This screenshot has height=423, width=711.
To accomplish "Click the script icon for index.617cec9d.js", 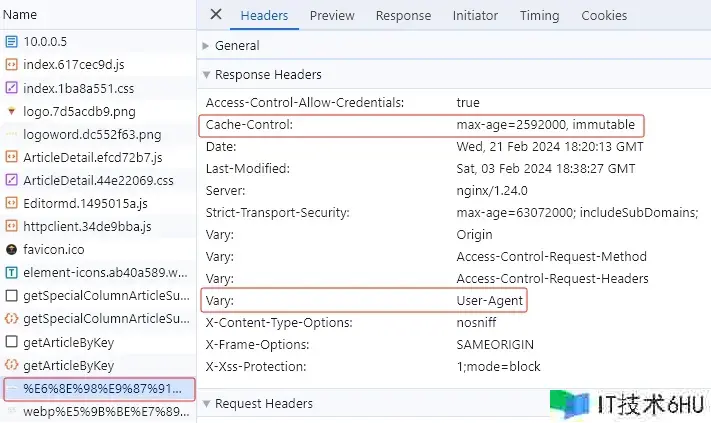I will (x=12, y=65).
